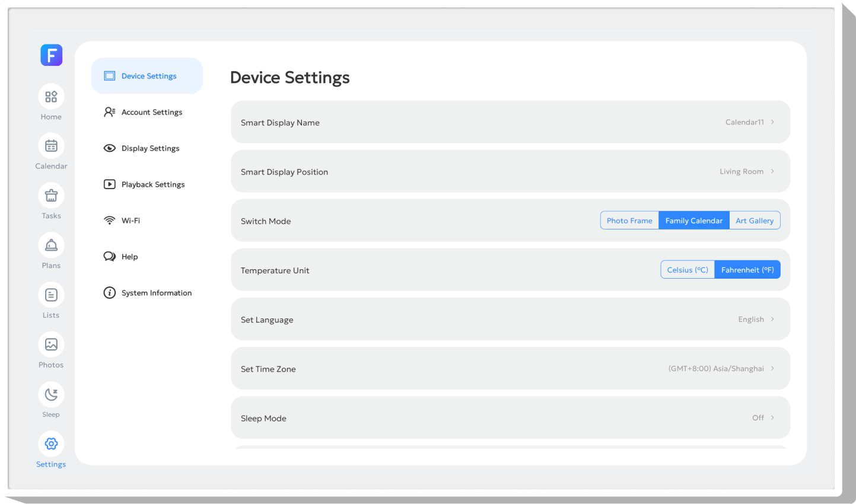Select Art Gallery switch mode
The image size is (856, 504).
click(x=755, y=221)
